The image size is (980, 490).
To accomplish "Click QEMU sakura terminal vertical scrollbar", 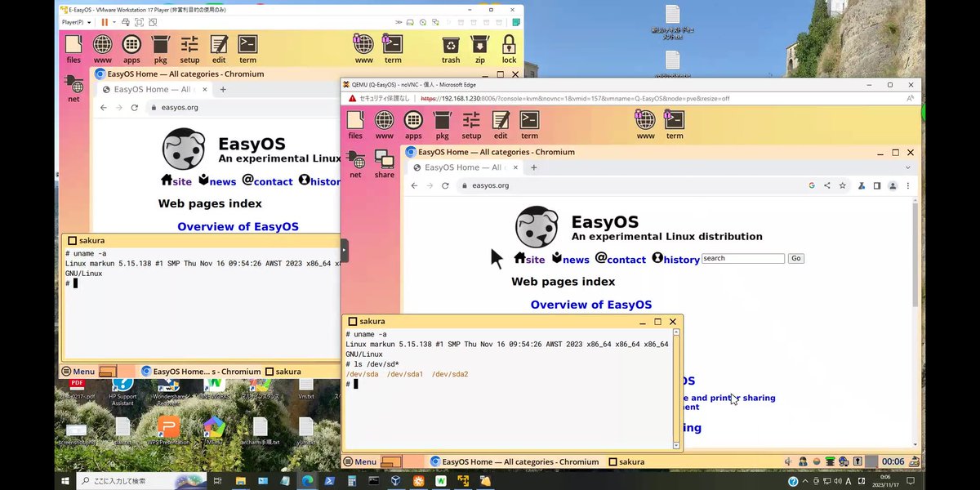I will tap(676, 389).
